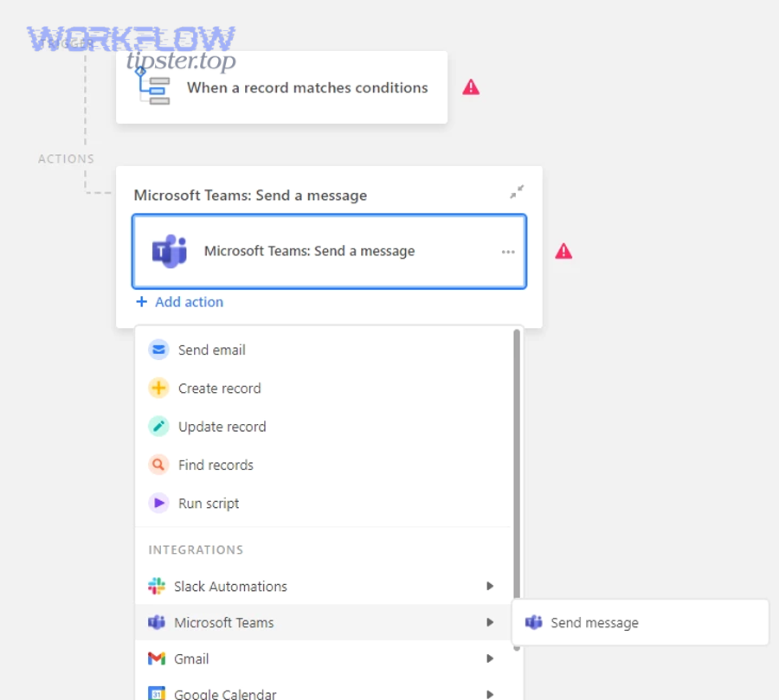Click the Update record pencil icon

click(158, 427)
